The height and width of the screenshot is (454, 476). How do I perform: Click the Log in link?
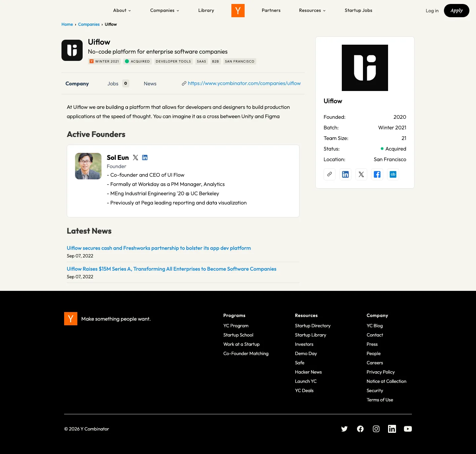pyautogui.click(x=432, y=11)
